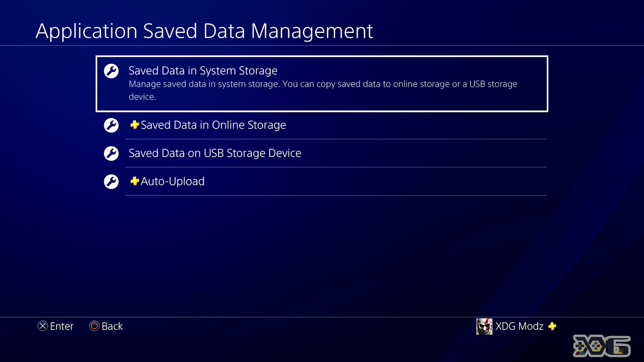Screen dimensions: 644x362
Task: Click the PlayStation Plus icon before Auto-Upload
Action: pyautogui.click(x=135, y=181)
